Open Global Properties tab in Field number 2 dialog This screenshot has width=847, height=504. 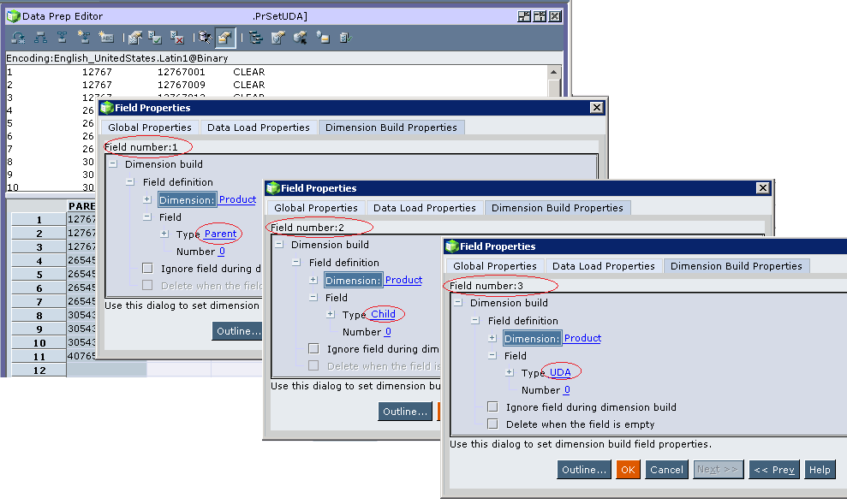315,208
